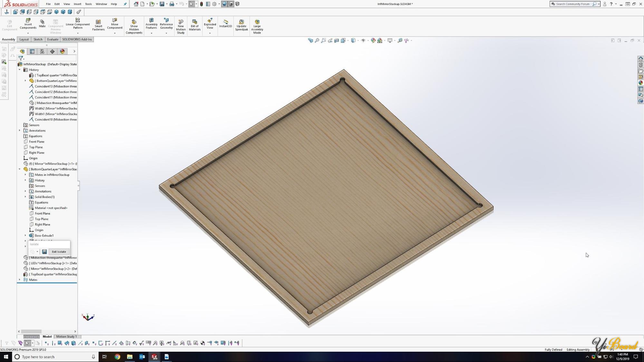Image resolution: width=644 pixels, height=362 pixels.
Task: Open PropertyManager tab icon
Action: click(x=32, y=51)
